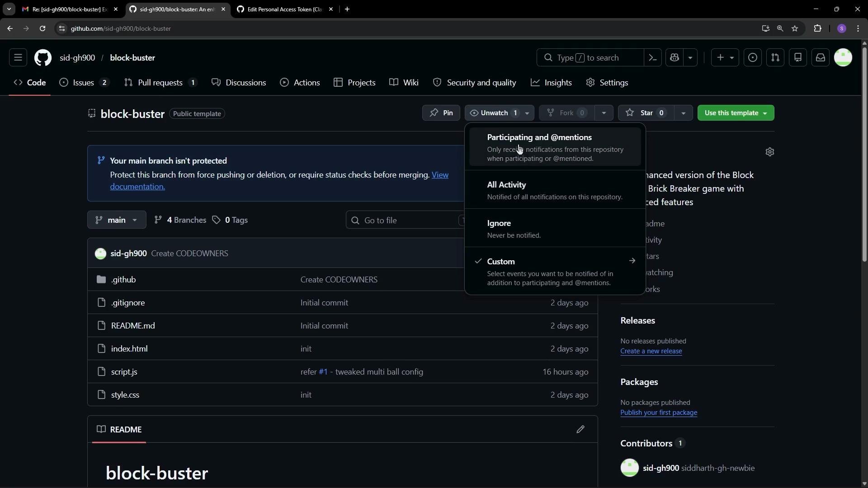Reload the page
The width and height of the screenshot is (868, 488).
pyautogui.click(x=42, y=28)
